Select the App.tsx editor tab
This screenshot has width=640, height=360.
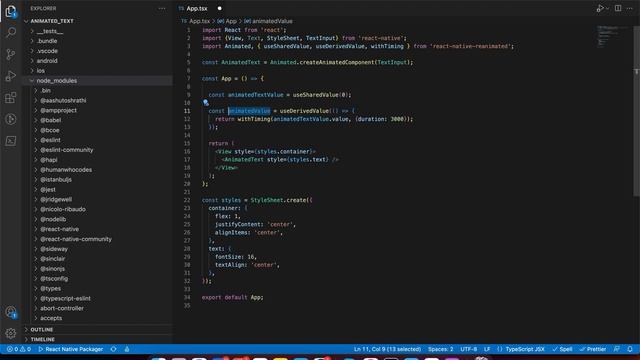pyautogui.click(x=197, y=8)
